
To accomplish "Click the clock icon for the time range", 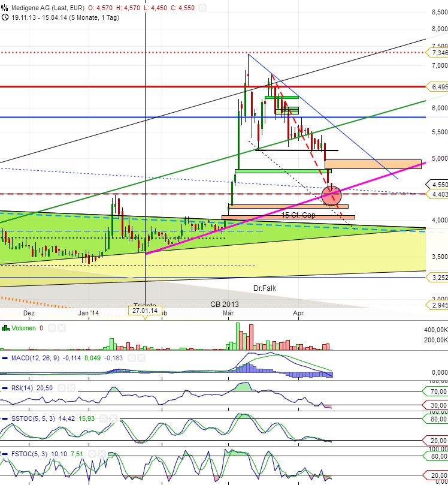I will 5,17.
